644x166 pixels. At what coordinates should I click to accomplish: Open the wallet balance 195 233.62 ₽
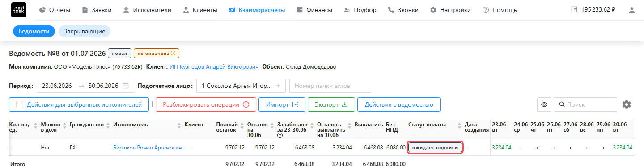593,10
